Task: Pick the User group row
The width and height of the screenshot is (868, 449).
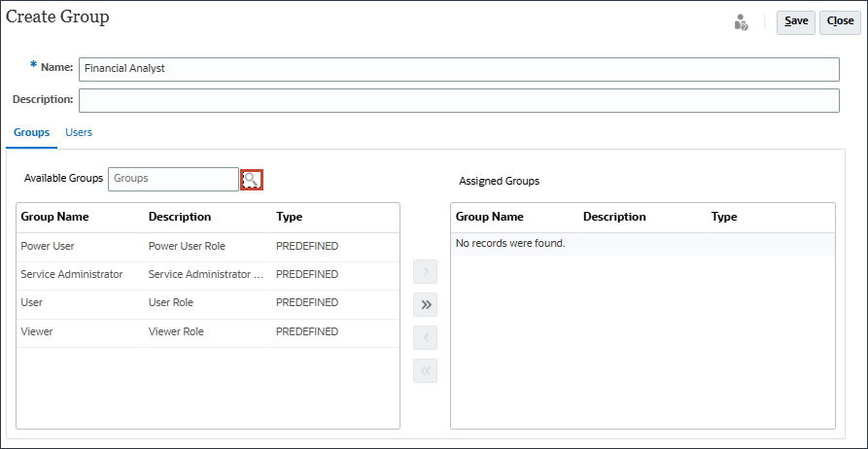Action: (x=32, y=303)
